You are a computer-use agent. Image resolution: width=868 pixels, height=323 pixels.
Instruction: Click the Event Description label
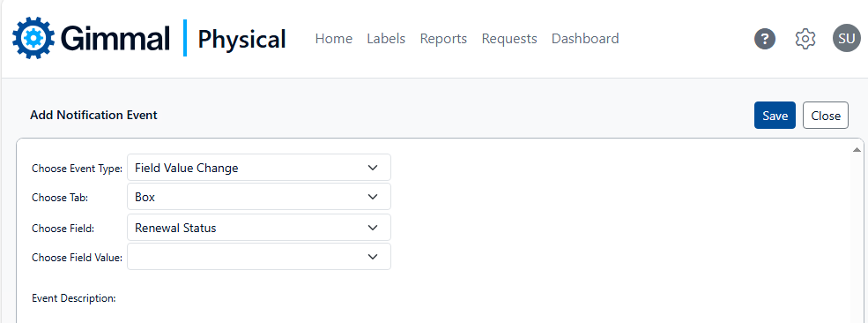[x=74, y=298]
